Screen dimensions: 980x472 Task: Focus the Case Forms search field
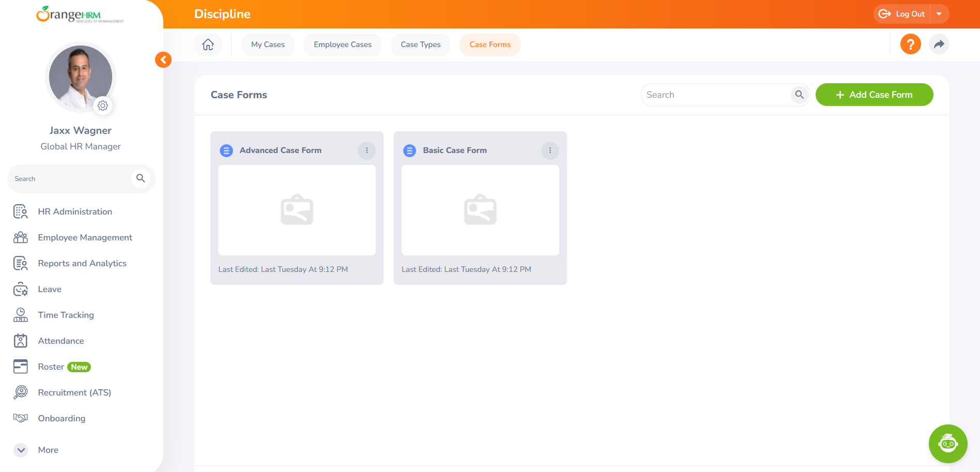(716, 95)
